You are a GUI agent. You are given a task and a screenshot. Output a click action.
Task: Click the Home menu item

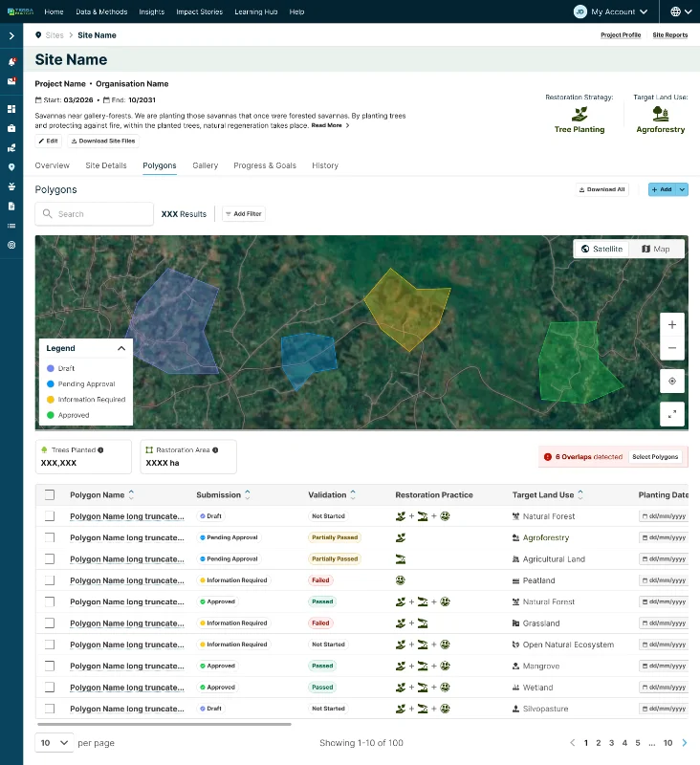pos(54,11)
